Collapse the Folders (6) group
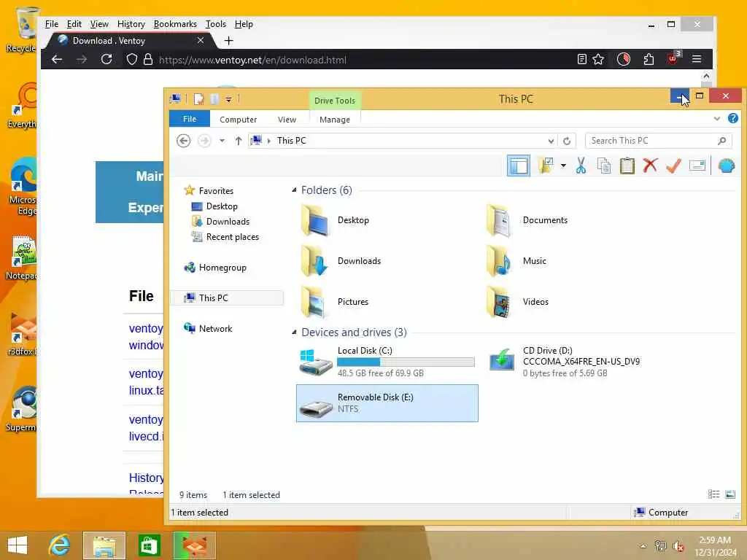The image size is (747, 560). [x=294, y=190]
